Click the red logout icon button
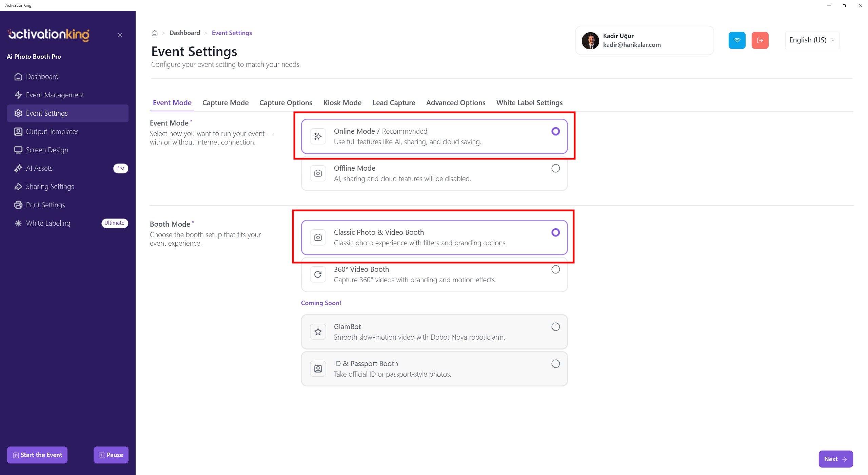The image size is (868, 475). point(760,40)
